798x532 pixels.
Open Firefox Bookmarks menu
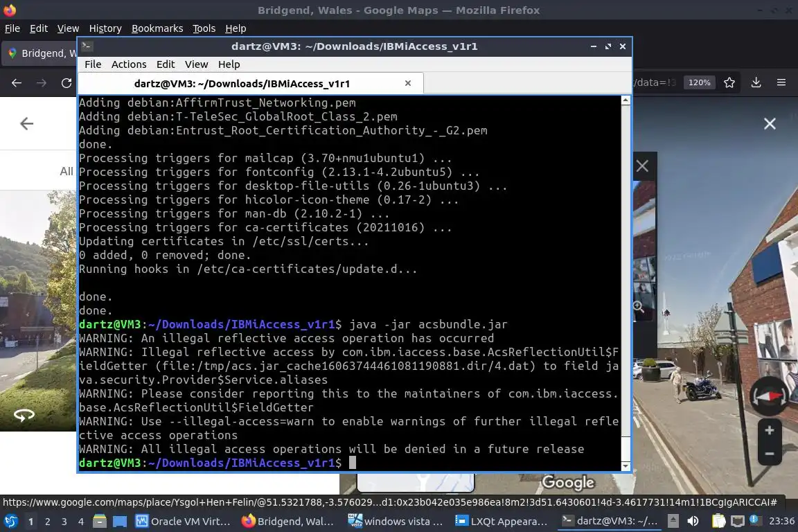(x=157, y=28)
